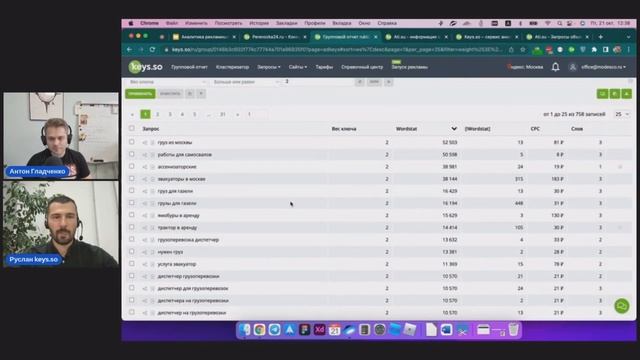This screenshot has height=360, width=640.
Task: Open the 'История' macOS menu
Action: (x=259, y=23)
